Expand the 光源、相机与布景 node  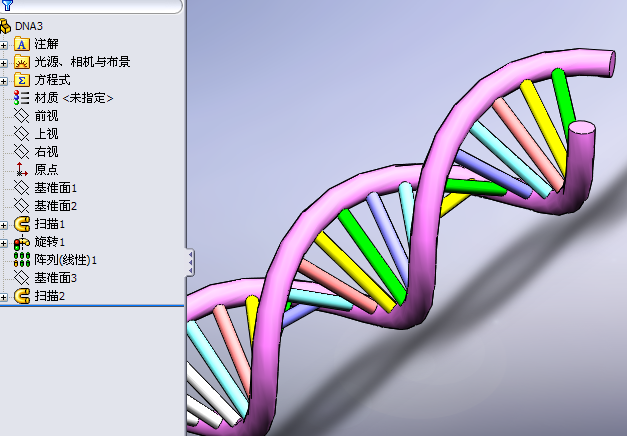click(x=4, y=63)
